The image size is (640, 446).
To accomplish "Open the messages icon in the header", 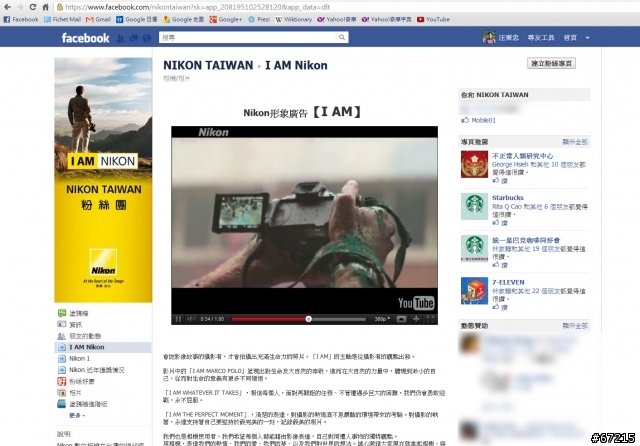I will (x=133, y=38).
